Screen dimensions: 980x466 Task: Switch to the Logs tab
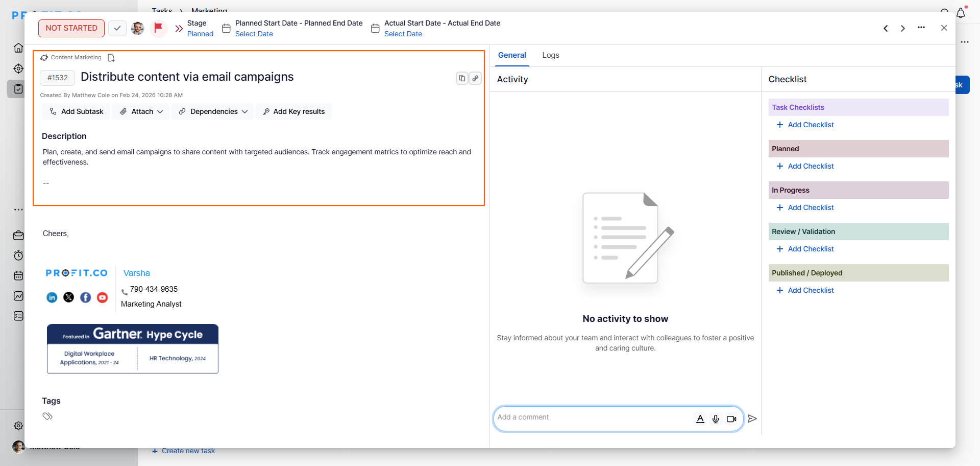click(551, 55)
